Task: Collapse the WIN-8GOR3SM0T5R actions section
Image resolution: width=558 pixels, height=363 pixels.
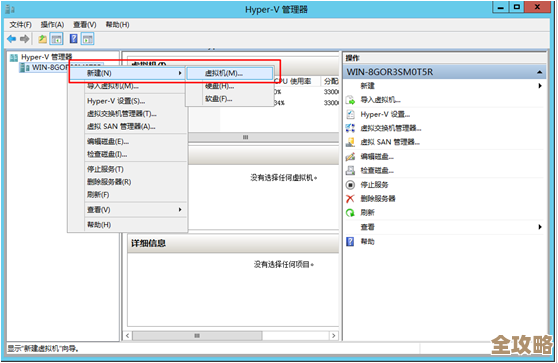Action: 539,72
